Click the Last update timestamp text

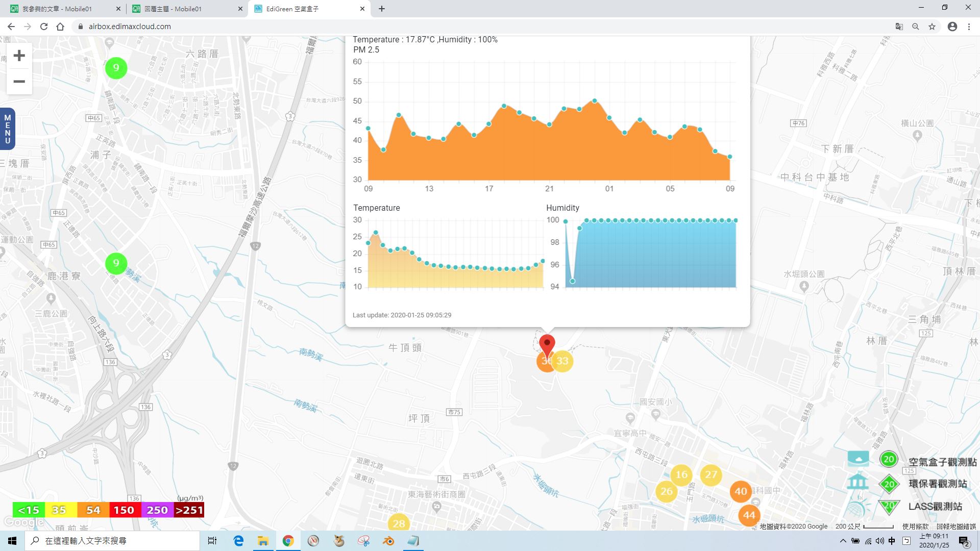tap(402, 315)
